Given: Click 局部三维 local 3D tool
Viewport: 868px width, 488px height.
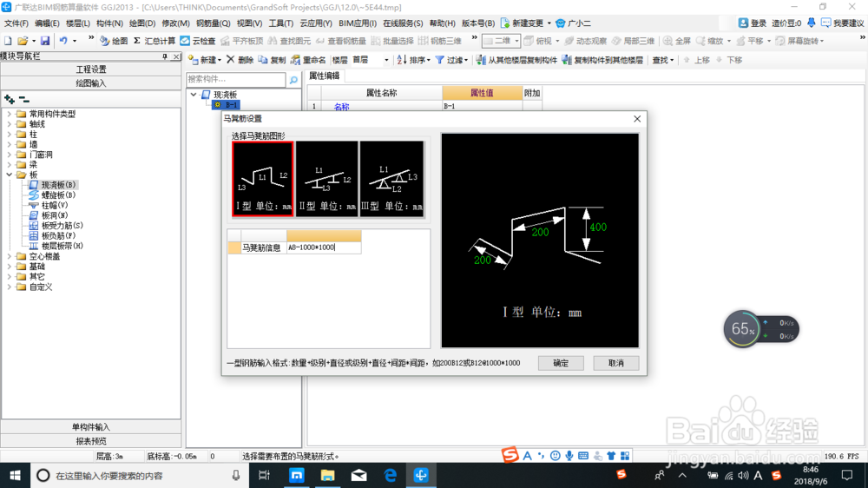Looking at the screenshot, I should click(634, 41).
